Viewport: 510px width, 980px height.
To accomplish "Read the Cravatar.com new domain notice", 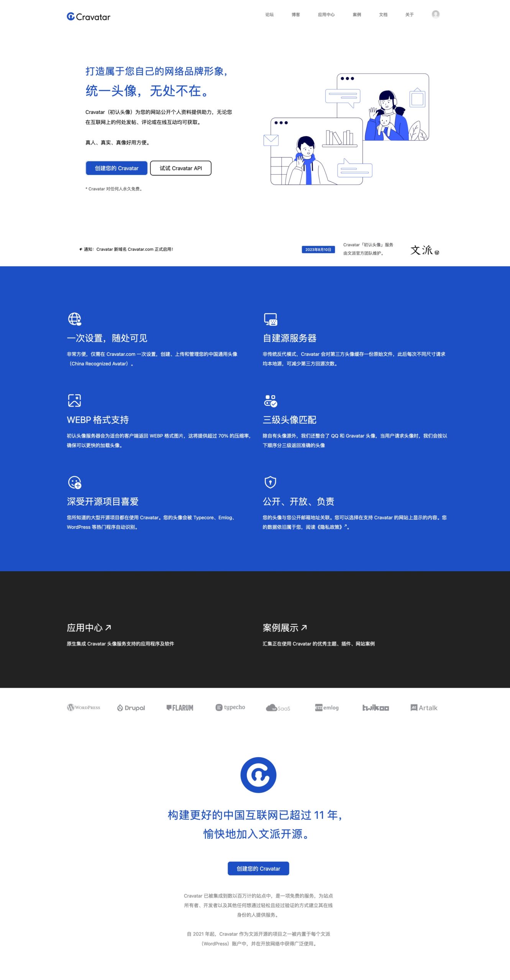I will (128, 249).
